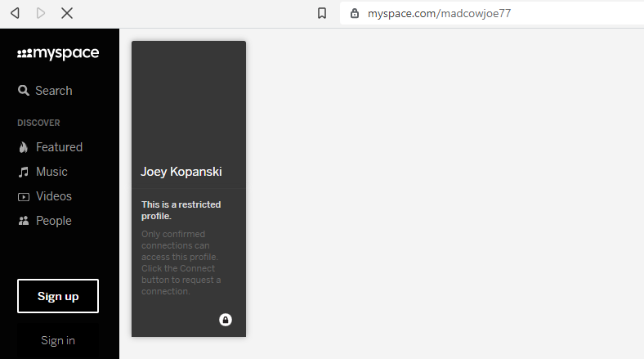
Task: Select the myspace.com/madcowjoe77 address bar
Action: (x=493, y=13)
